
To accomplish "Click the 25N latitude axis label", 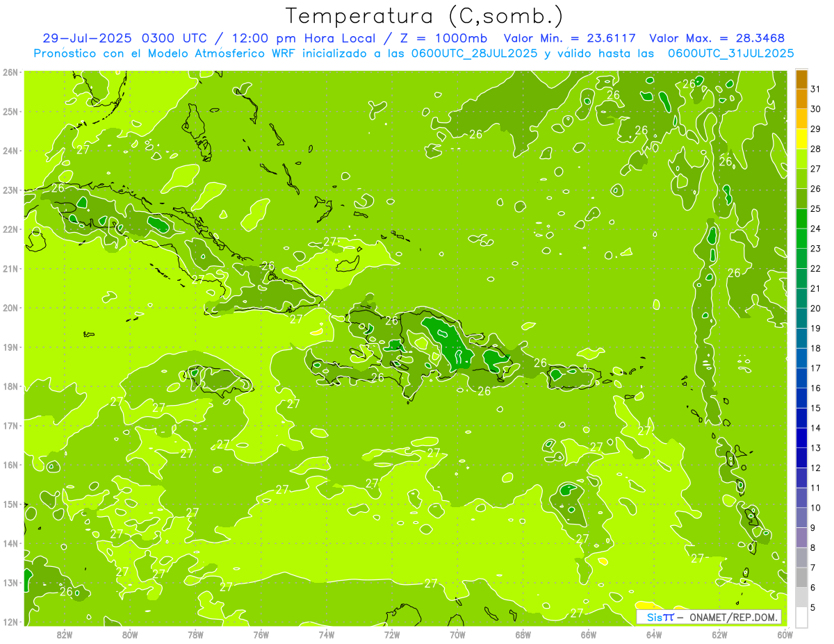I will click(10, 112).
